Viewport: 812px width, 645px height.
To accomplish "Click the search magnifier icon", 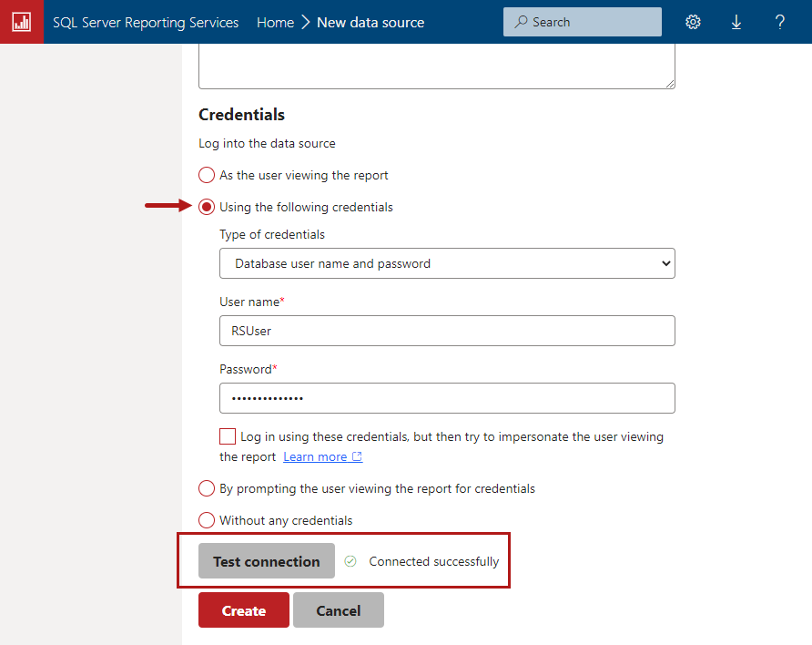I will tap(521, 22).
